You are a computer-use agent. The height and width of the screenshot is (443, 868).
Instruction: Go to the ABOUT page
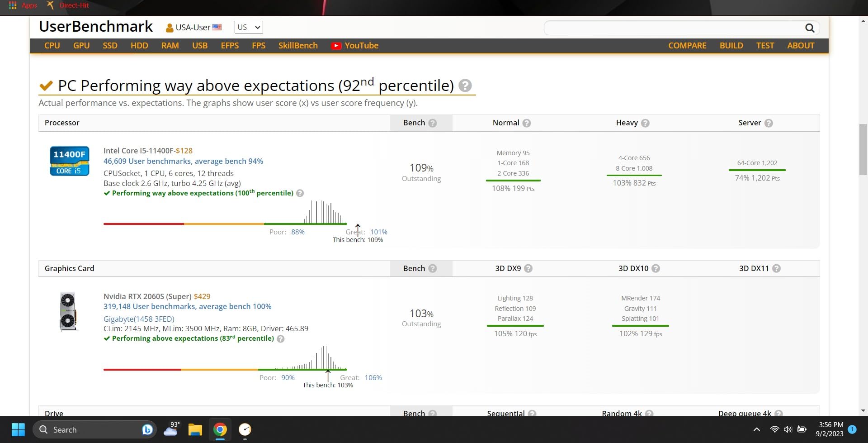[x=801, y=46]
